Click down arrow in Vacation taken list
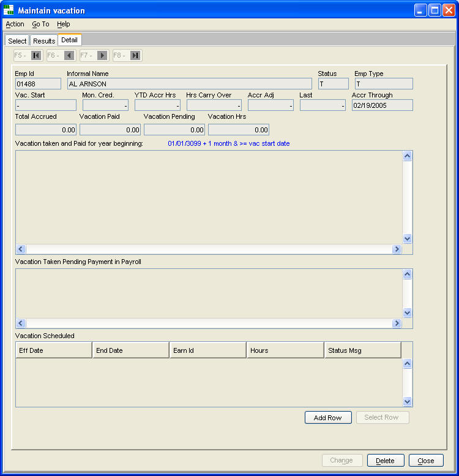The image size is (459, 476). (x=407, y=239)
